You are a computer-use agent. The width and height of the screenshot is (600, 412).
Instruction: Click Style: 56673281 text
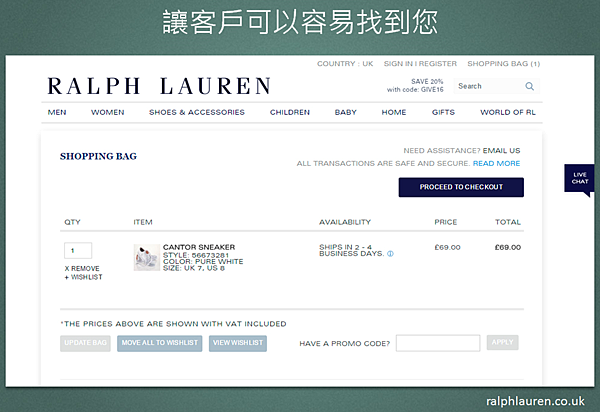tap(196, 255)
